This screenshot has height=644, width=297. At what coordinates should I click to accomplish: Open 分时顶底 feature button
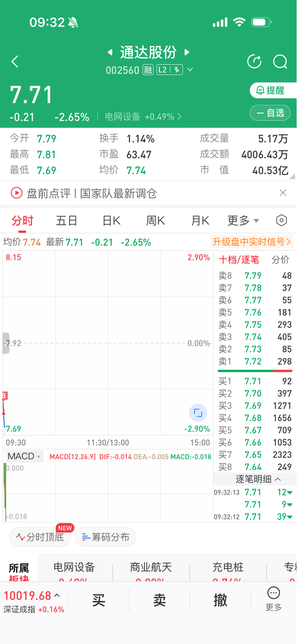click(40, 537)
